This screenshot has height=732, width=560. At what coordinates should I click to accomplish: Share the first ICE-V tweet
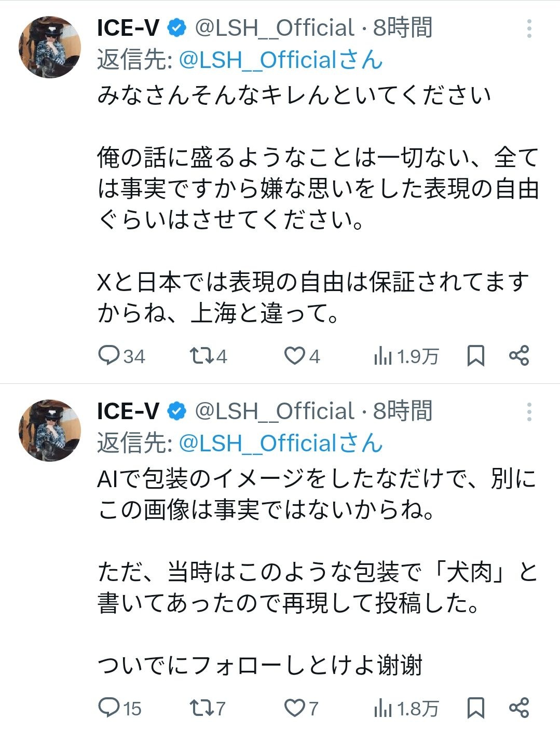(519, 356)
